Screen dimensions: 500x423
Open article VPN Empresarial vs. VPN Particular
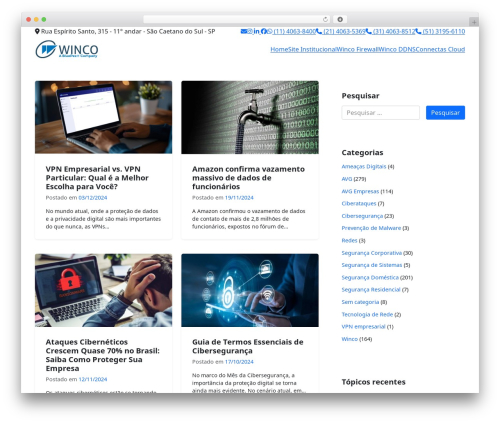tap(97, 178)
